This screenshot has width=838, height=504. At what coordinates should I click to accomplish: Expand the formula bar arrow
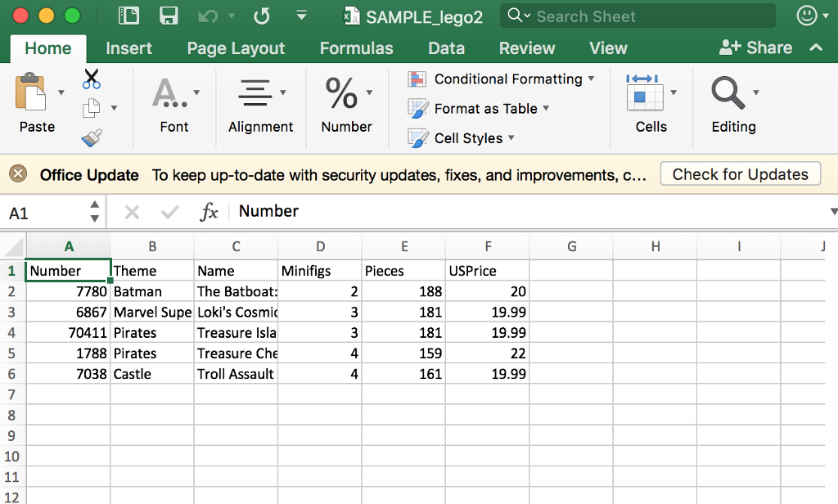834,212
